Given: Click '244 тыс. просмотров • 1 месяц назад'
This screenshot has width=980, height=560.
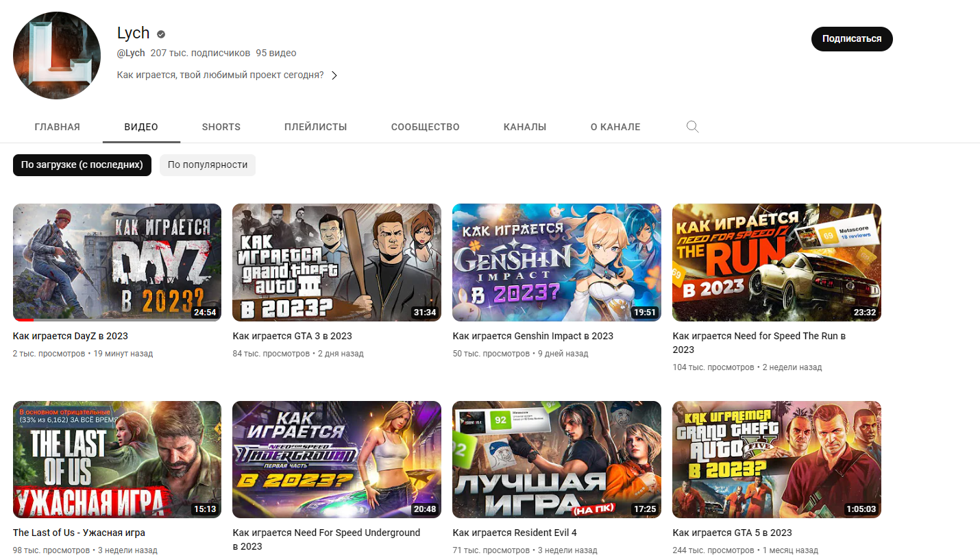Looking at the screenshot, I should pyautogui.click(x=746, y=550).
